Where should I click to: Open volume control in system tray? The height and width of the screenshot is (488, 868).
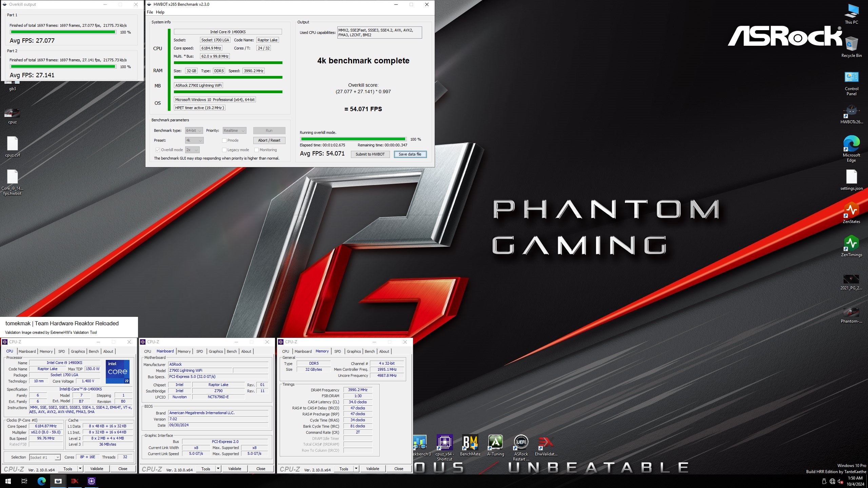tap(840, 481)
